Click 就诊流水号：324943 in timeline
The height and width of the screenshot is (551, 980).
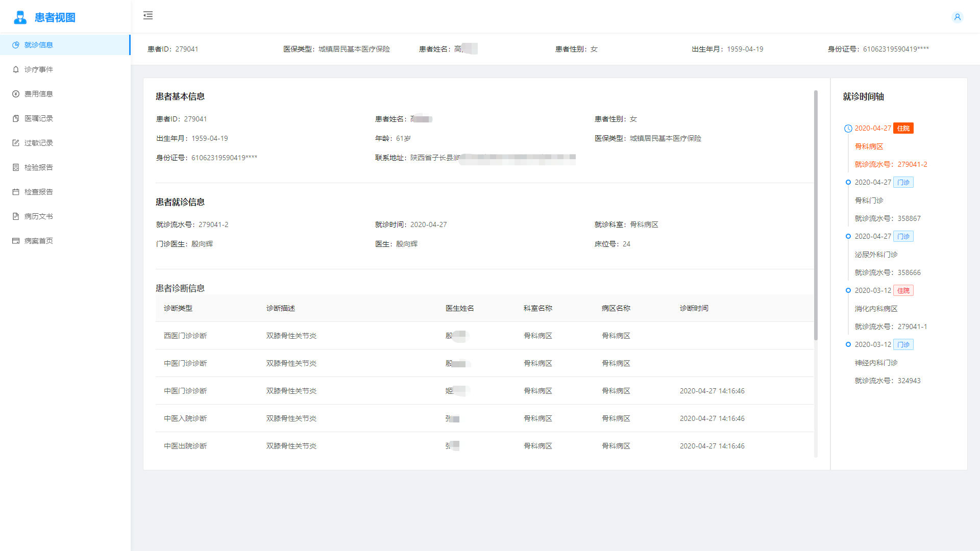pos(888,381)
